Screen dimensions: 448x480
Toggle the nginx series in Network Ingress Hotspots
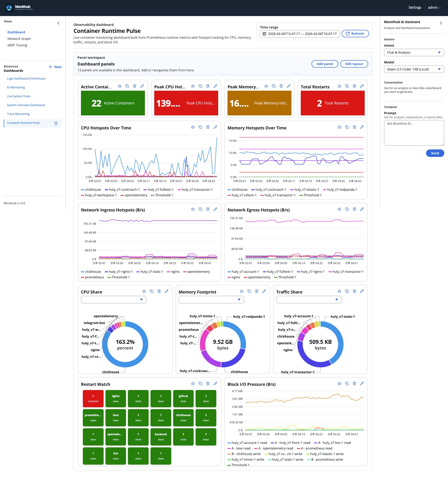[x=175, y=271]
